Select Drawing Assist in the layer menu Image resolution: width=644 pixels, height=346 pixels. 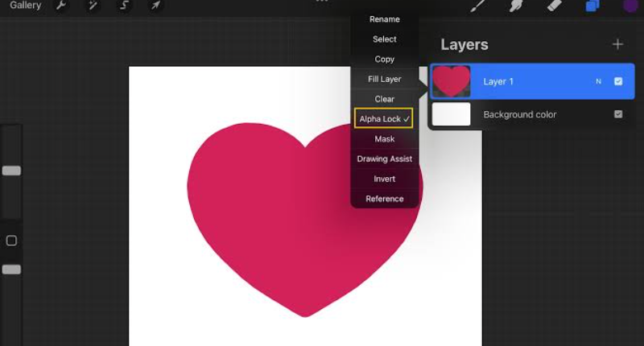click(384, 159)
